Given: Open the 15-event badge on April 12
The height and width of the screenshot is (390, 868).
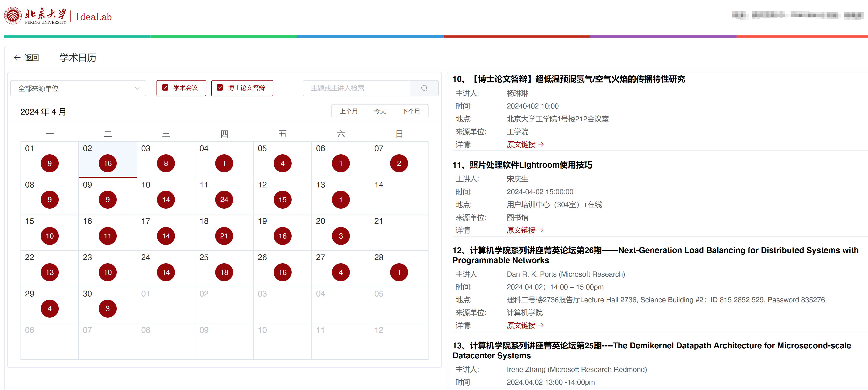Looking at the screenshot, I should click(282, 200).
